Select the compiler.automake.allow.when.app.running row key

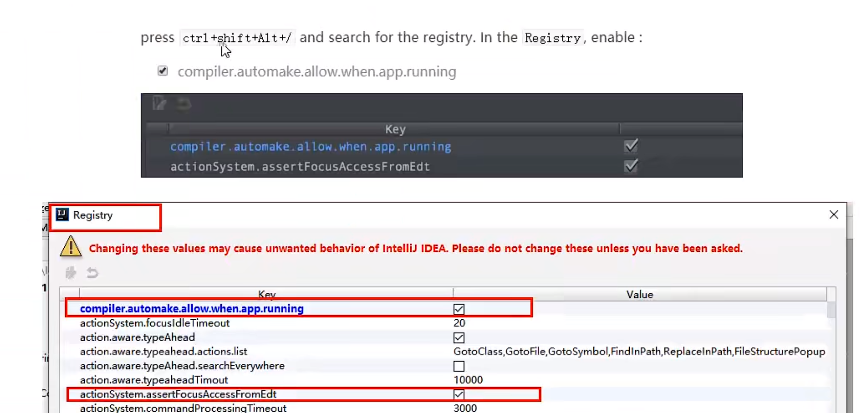pyautogui.click(x=192, y=309)
